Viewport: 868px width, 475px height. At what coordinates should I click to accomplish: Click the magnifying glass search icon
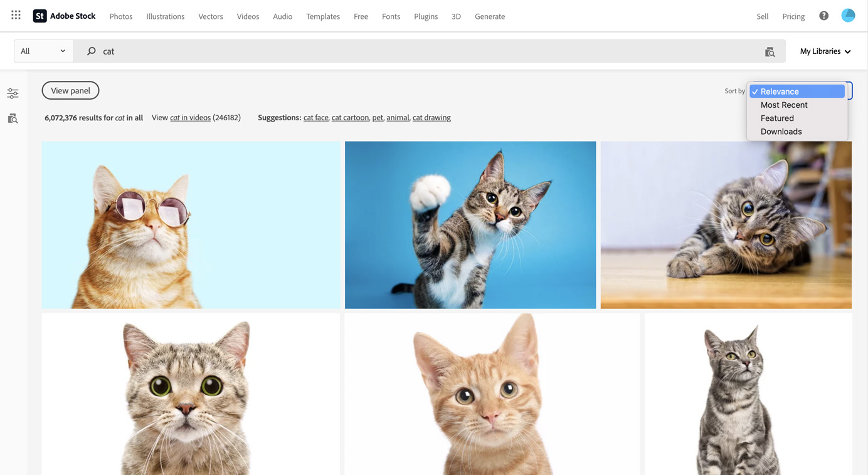click(92, 51)
